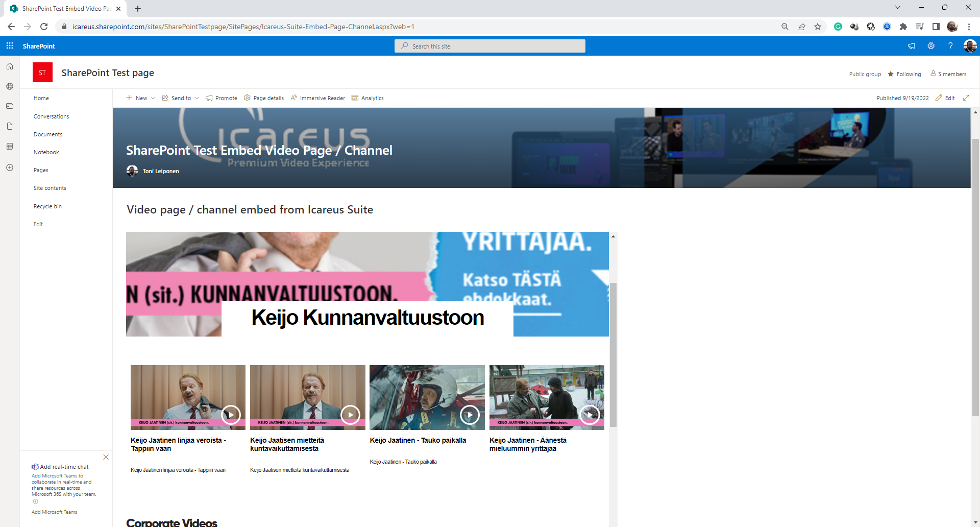Click the settings gear in SharePoint header

tap(931, 46)
